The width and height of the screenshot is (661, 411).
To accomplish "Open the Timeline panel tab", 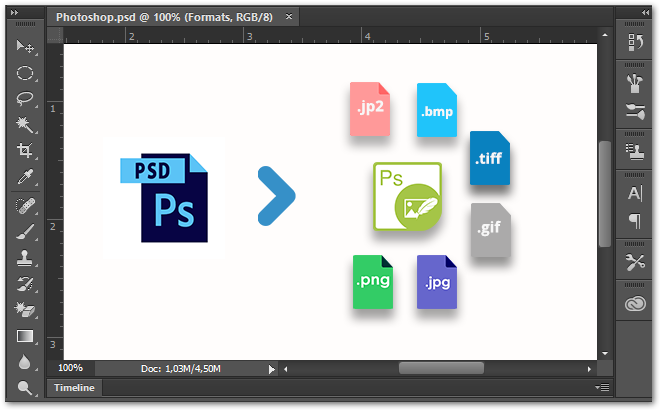I will coord(74,387).
